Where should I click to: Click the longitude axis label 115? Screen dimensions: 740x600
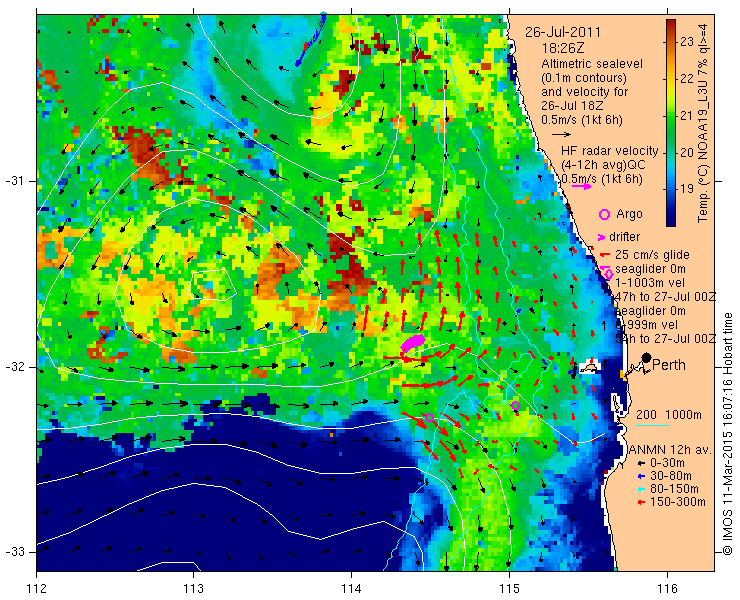pyautogui.click(x=509, y=589)
